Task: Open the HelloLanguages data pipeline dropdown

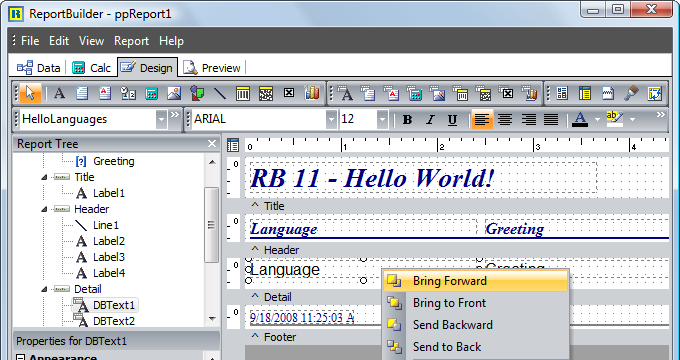Action: [x=161, y=119]
